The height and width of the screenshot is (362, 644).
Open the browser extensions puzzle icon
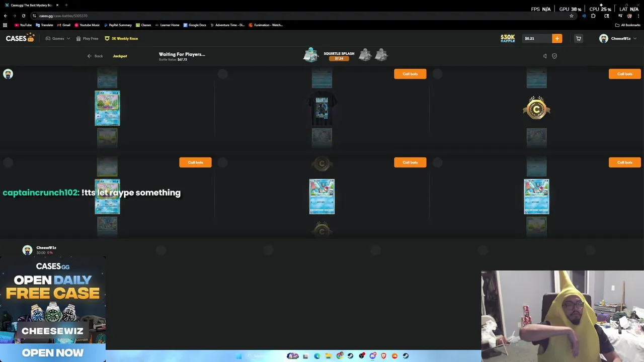click(x=593, y=16)
